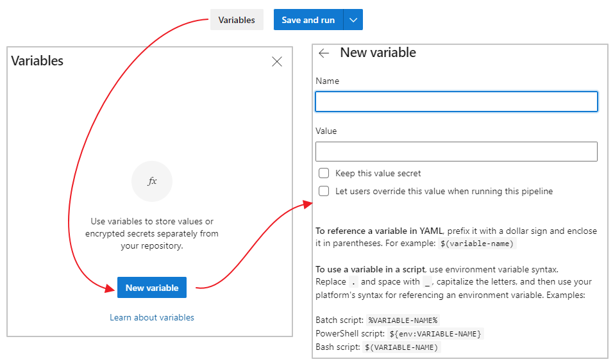
Task: Click the underscore code snippet in script instructions
Action: tap(428, 282)
